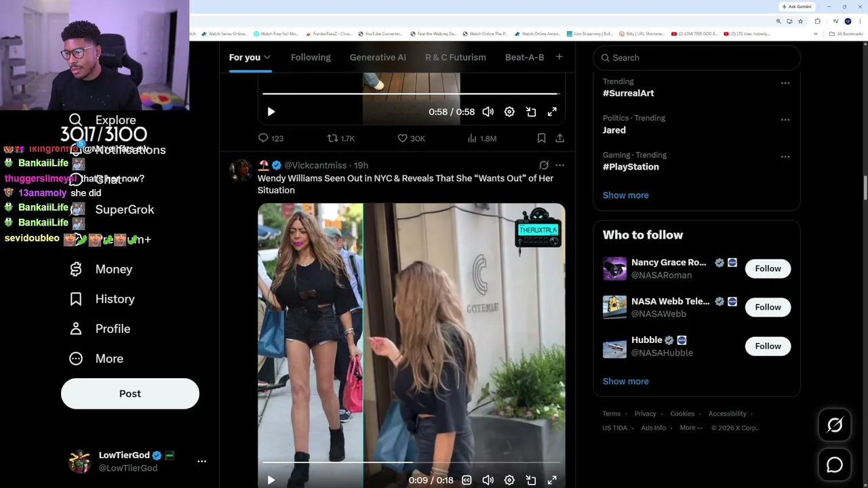868x488 pixels.
Task: Seek on Wendy Williams video progress bar
Action: point(411,462)
